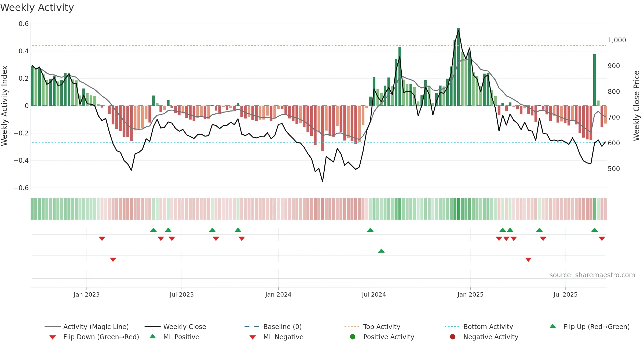Toggle the Baseline (0) legend entry
Screen dimensions: 644x362
coord(273,327)
